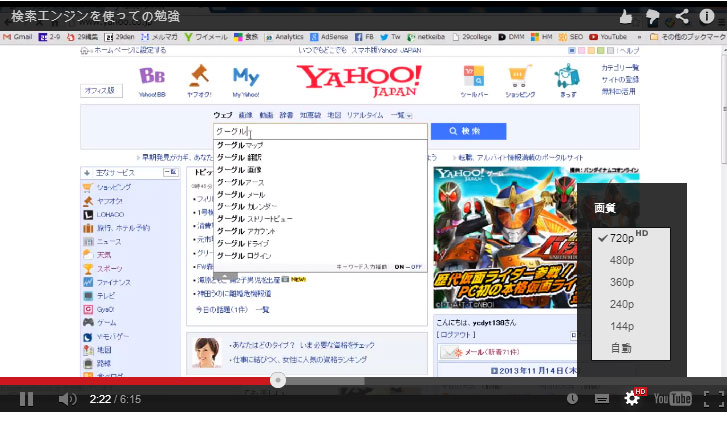Click the Yahoo! JAPAN logo
The height and width of the screenshot is (425, 727).
click(x=359, y=81)
